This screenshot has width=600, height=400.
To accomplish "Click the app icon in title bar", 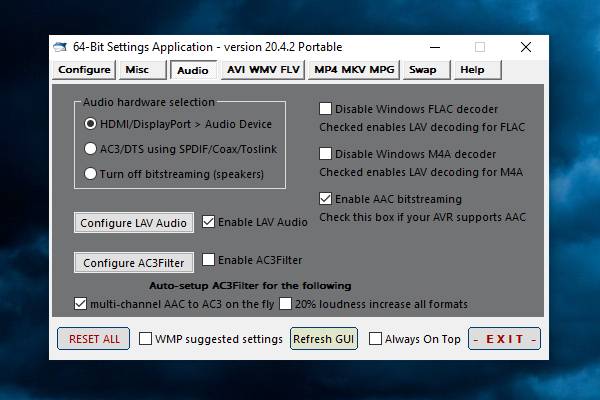I will tap(61, 47).
